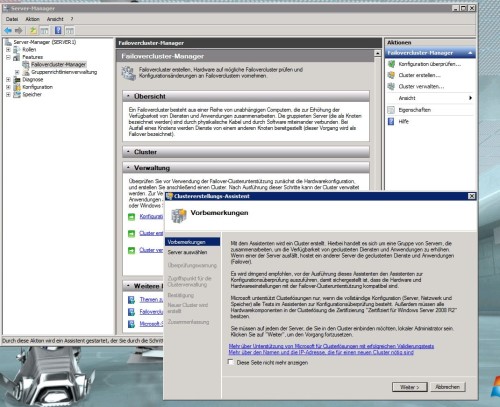Click the blue Back arrow in toolbar
This screenshot has height=407, width=500.
tap(8, 31)
